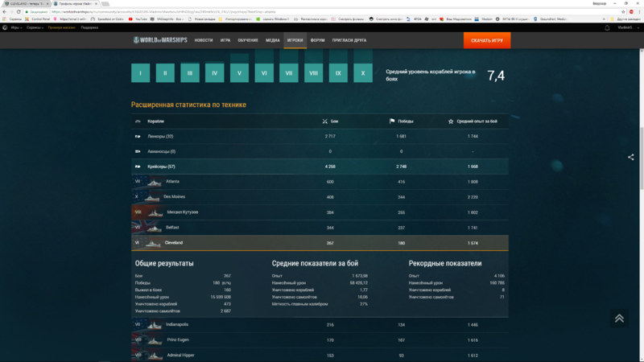Open the НОВОСТИ navigation tab
The height and width of the screenshot is (362, 644).
204,40
